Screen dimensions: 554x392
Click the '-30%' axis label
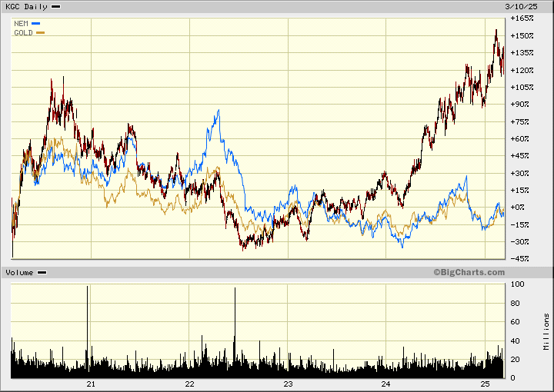tap(519, 241)
